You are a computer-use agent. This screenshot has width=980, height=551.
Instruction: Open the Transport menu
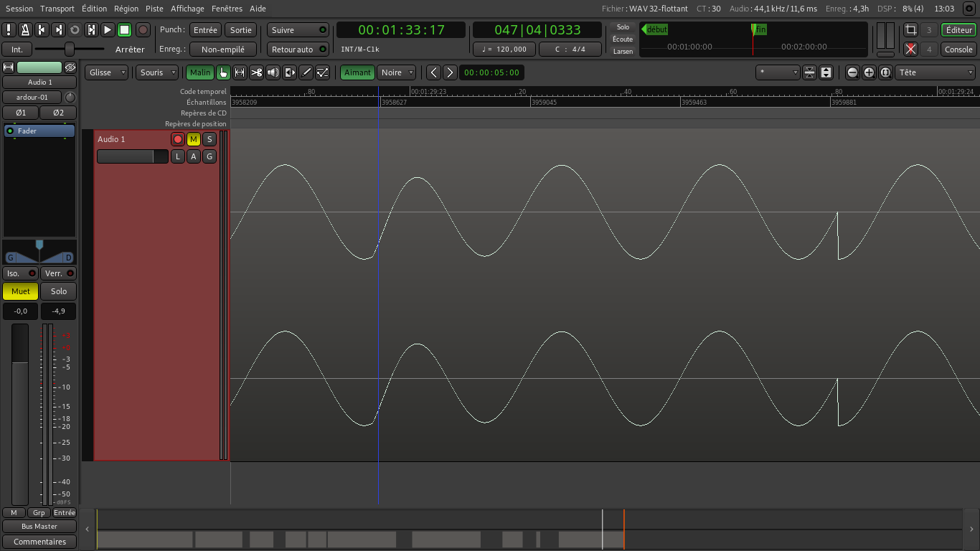pyautogui.click(x=57, y=9)
